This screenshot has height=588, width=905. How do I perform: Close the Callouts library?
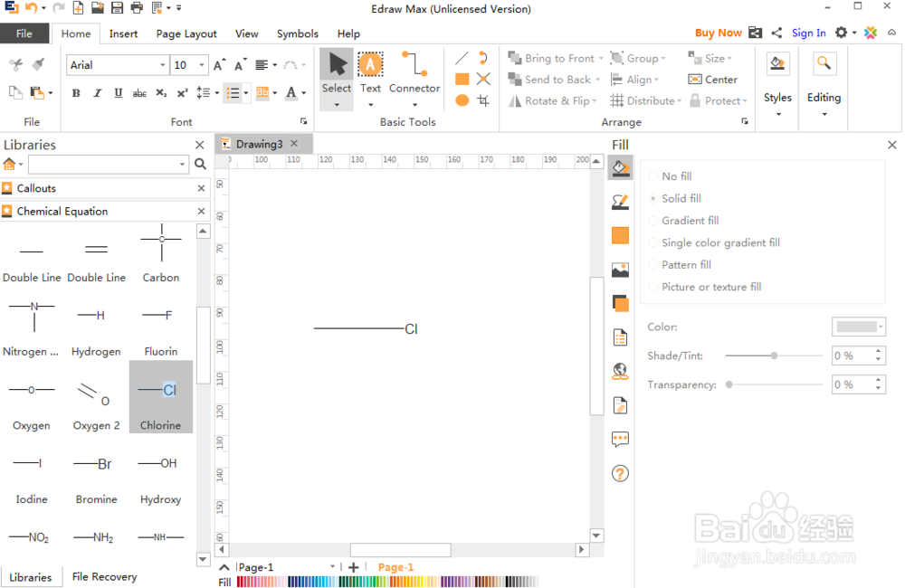coord(201,188)
